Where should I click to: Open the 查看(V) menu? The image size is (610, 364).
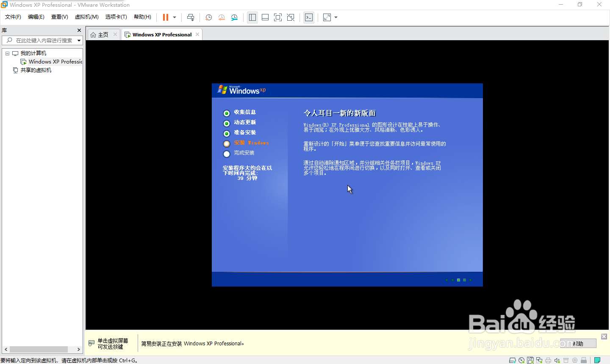click(60, 17)
